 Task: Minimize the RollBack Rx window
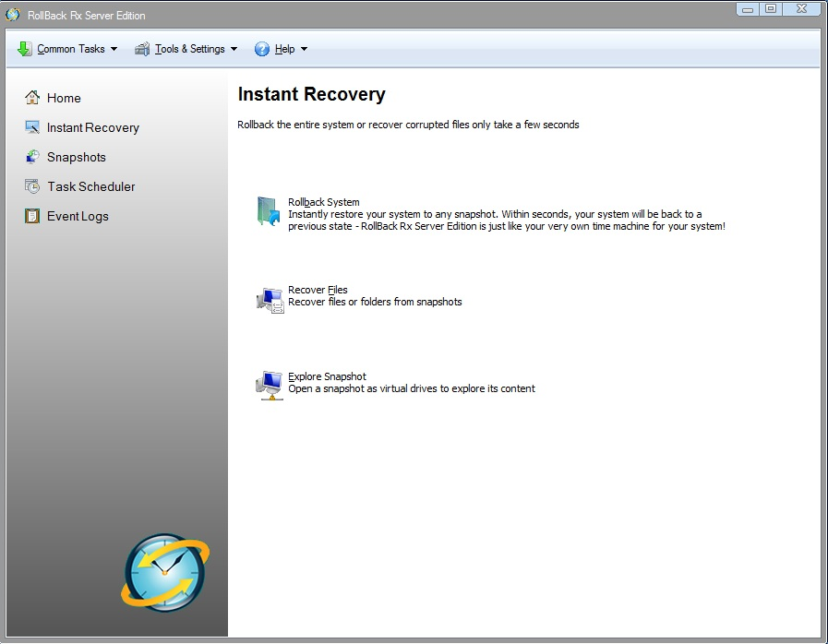tap(748, 9)
